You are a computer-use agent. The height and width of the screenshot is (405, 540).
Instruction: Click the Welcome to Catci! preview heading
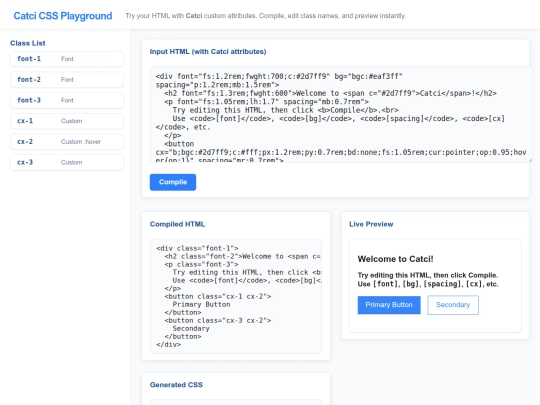pos(395,259)
